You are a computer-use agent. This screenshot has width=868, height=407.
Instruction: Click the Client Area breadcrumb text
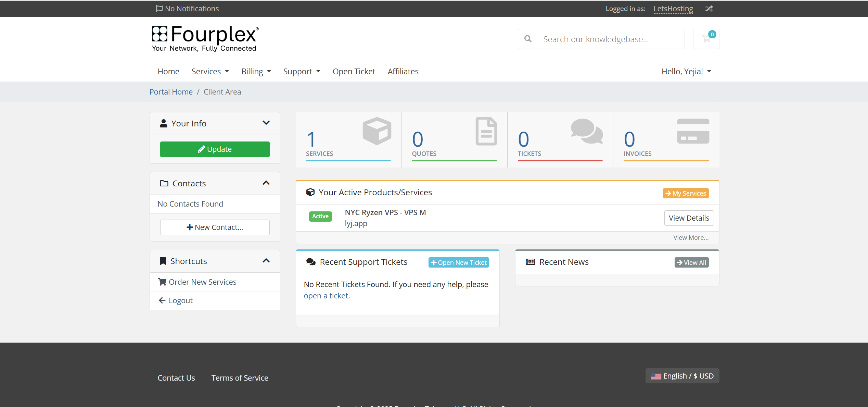click(x=222, y=92)
